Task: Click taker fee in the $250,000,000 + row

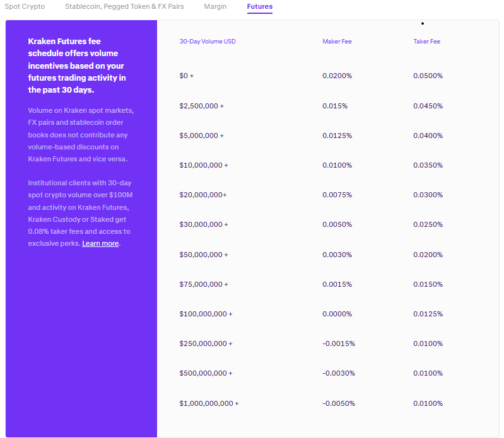Action: click(x=428, y=343)
